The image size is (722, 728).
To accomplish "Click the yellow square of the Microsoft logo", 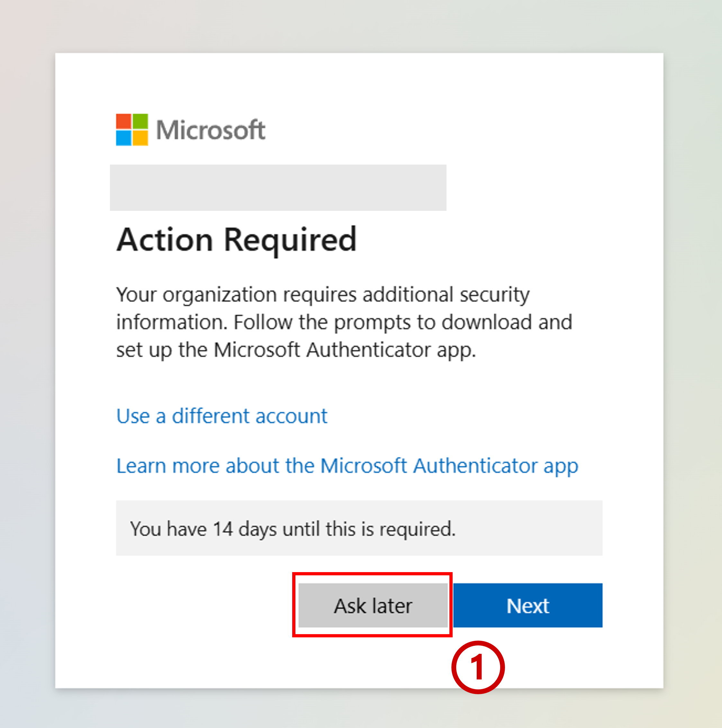I will coord(140,138).
